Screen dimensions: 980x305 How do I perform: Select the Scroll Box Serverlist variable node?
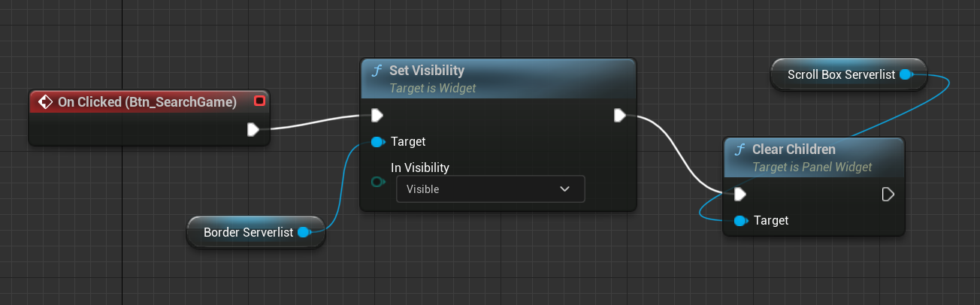pos(840,74)
